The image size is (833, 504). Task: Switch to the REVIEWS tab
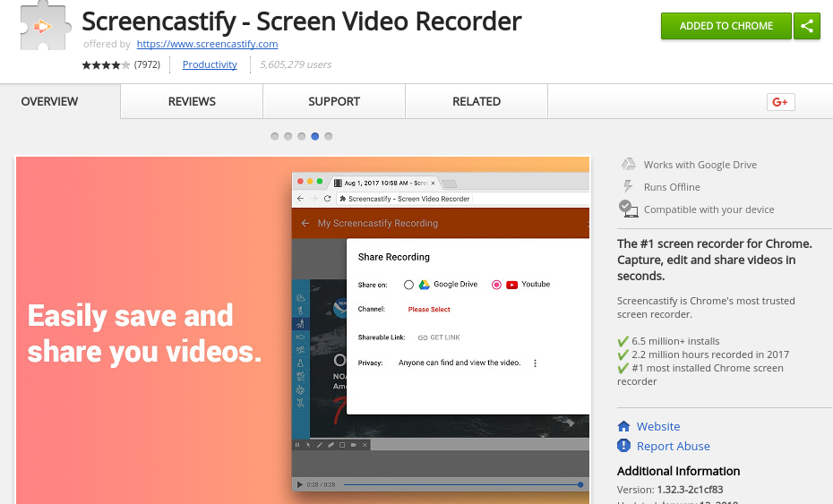pyautogui.click(x=192, y=101)
